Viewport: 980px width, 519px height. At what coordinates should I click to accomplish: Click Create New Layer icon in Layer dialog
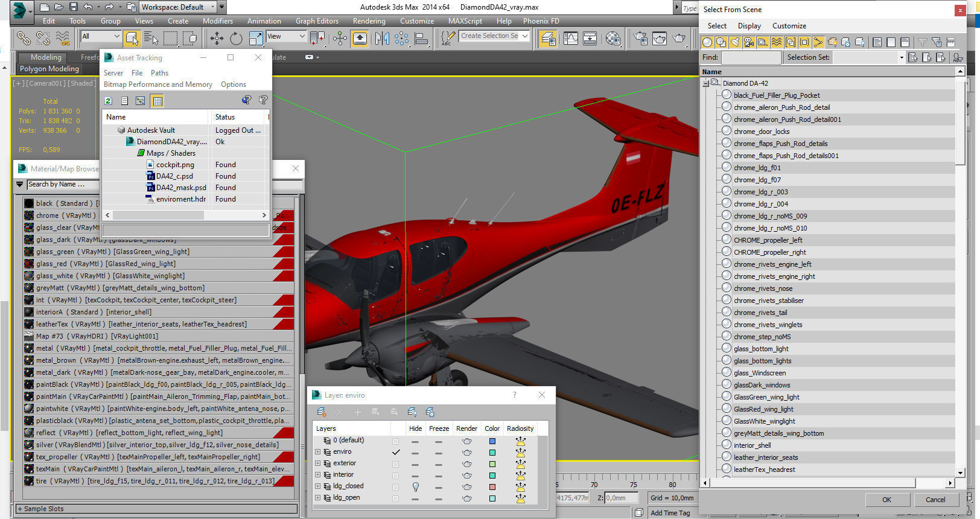[322, 412]
